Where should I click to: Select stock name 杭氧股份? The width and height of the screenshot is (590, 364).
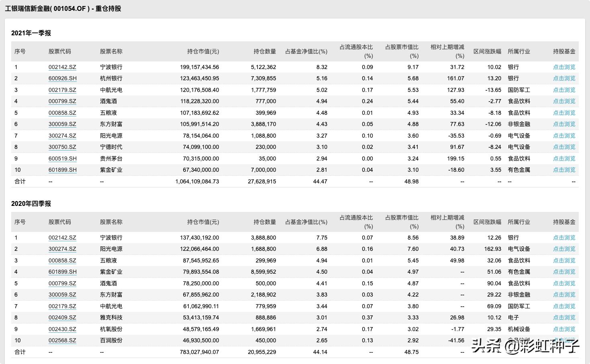tap(111, 329)
